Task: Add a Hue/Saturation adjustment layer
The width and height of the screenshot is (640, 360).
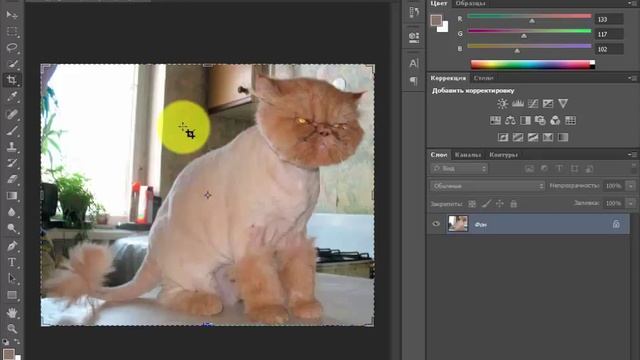Action: pos(495,120)
